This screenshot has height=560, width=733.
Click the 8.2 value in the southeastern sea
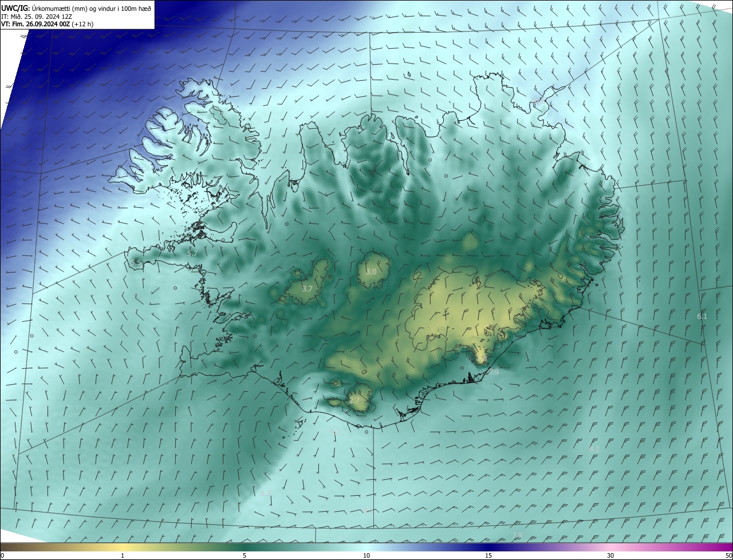point(594,449)
